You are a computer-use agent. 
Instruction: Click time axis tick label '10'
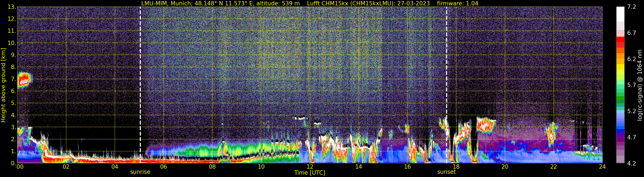(x=261, y=167)
